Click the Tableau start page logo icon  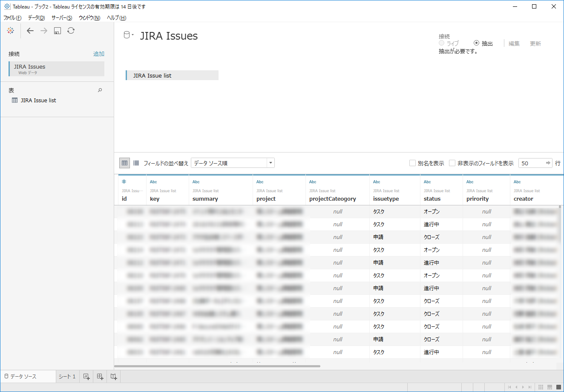pyautogui.click(x=11, y=31)
